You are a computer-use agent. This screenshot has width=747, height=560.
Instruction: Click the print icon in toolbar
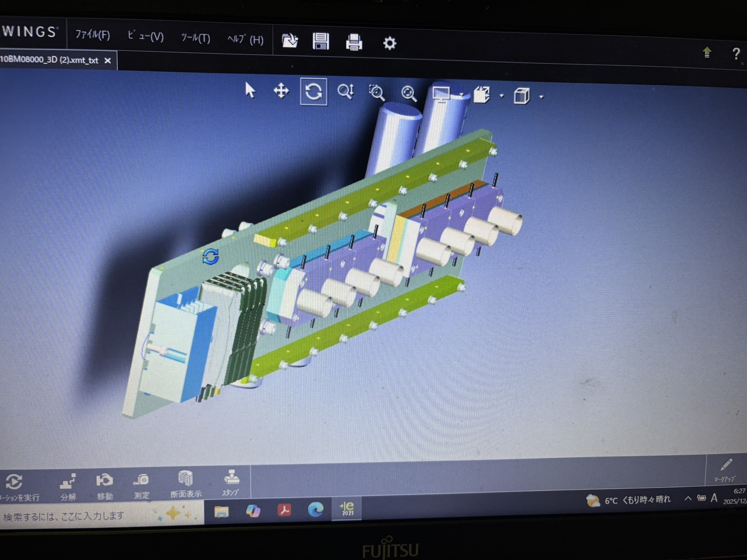coord(353,42)
